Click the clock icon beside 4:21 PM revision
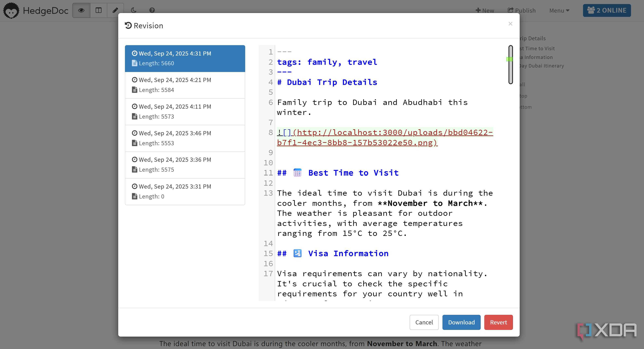The width and height of the screenshot is (644, 349). [134, 80]
